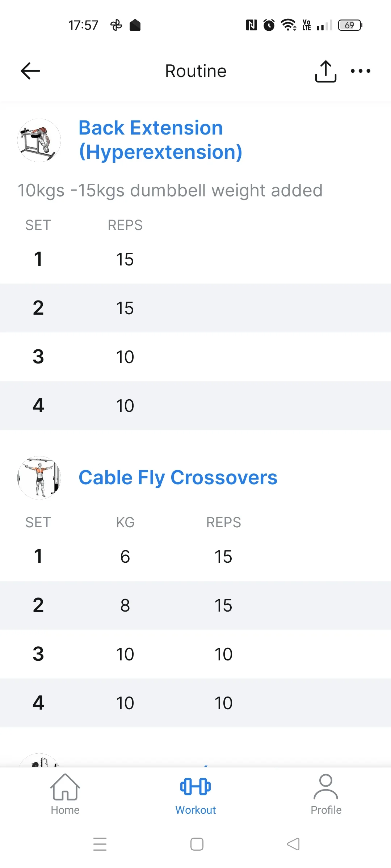Tap the alarm clock status icon
The width and height of the screenshot is (391, 868).
(x=269, y=25)
